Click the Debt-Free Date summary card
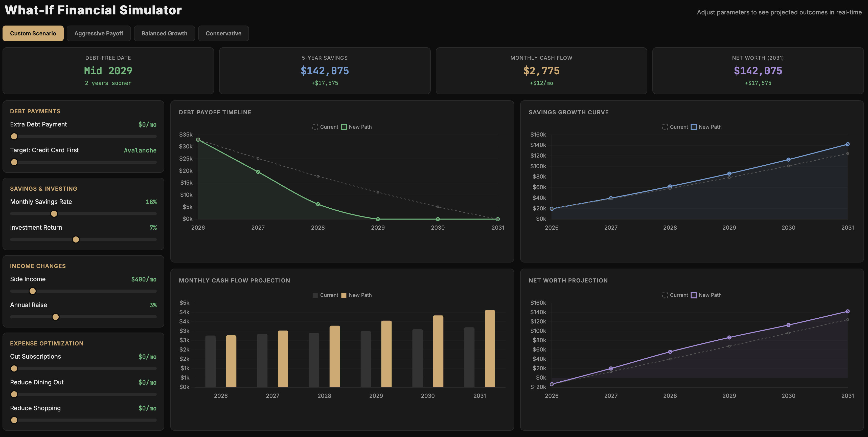868x437 pixels. pos(108,71)
